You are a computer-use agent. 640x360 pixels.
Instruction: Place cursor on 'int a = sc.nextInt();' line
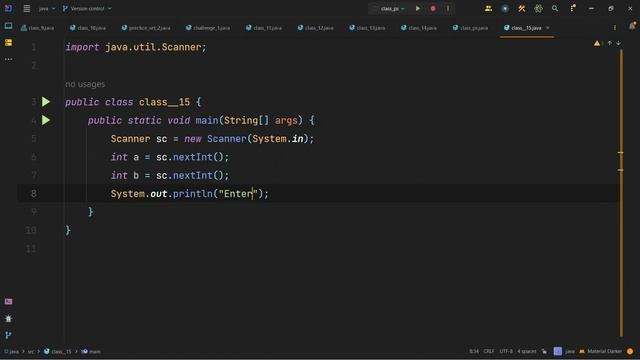(170, 157)
